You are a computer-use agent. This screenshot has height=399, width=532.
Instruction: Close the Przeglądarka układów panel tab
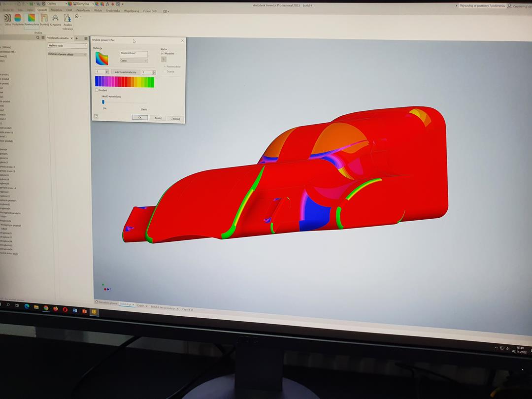pyautogui.click(x=71, y=38)
